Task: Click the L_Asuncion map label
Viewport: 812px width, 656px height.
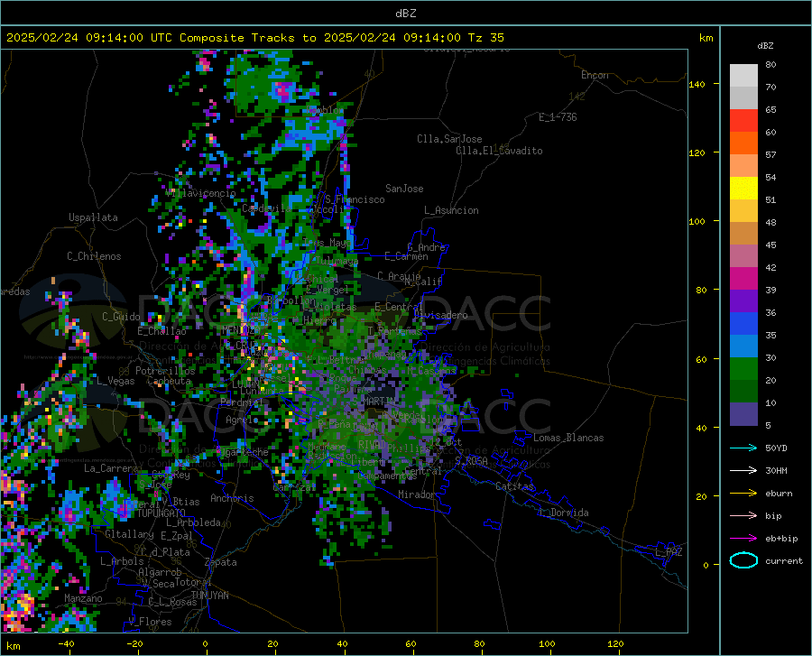Action: pyautogui.click(x=451, y=211)
